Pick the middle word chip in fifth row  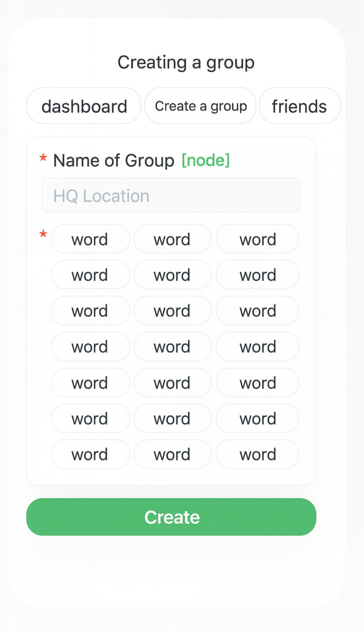(172, 382)
